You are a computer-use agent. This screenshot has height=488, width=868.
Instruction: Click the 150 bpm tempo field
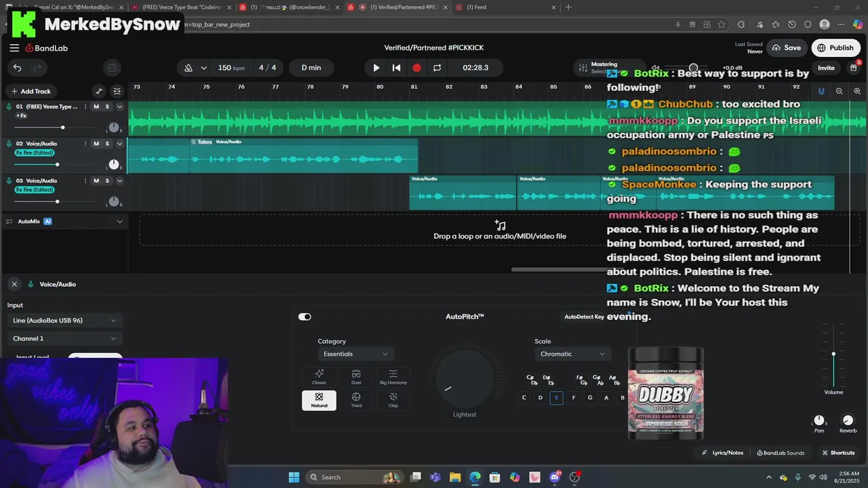pyautogui.click(x=231, y=68)
